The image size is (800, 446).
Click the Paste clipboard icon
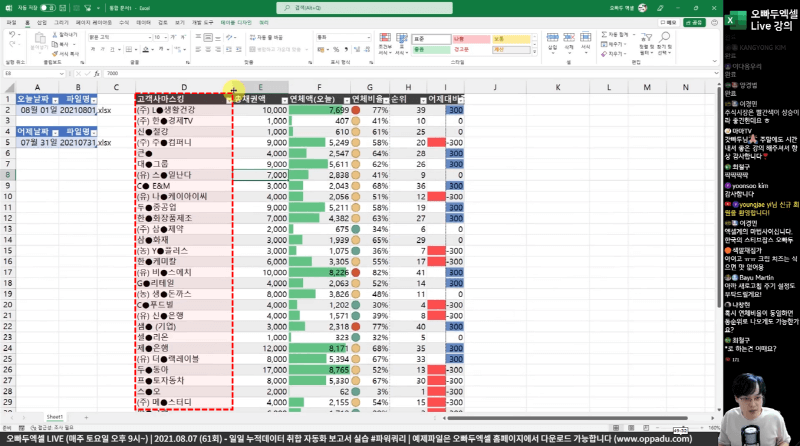click(x=40, y=40)
